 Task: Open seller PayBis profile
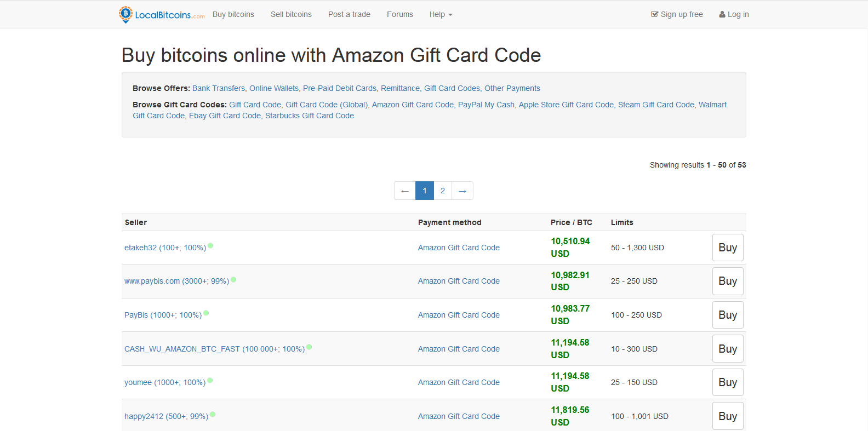163,315
